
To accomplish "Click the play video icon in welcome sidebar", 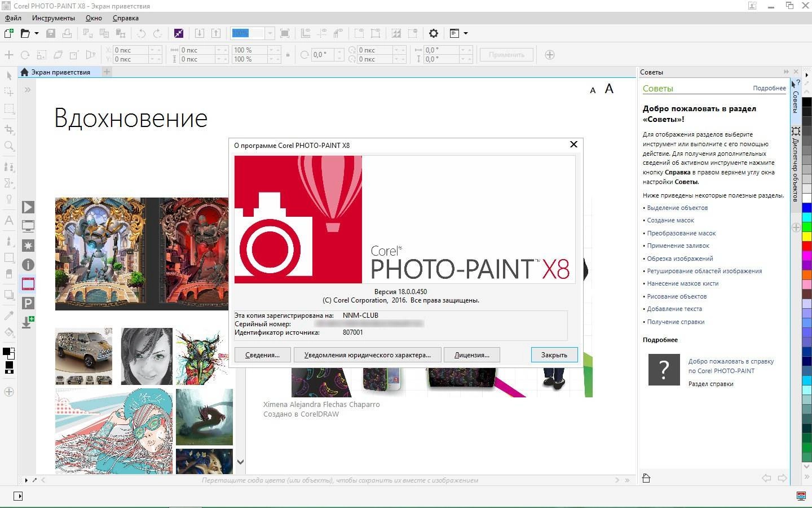I will 28,207.
